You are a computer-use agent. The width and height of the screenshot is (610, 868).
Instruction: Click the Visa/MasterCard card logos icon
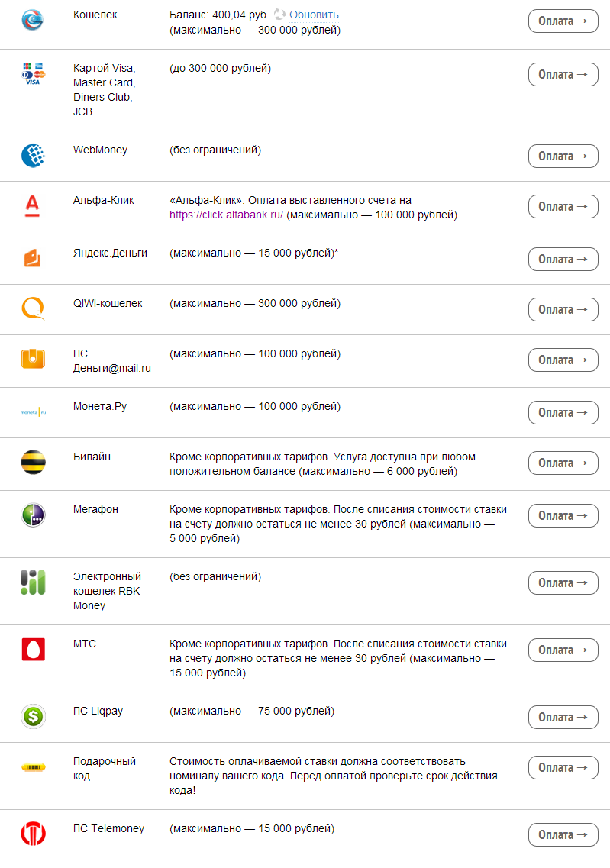click(33, 73)
